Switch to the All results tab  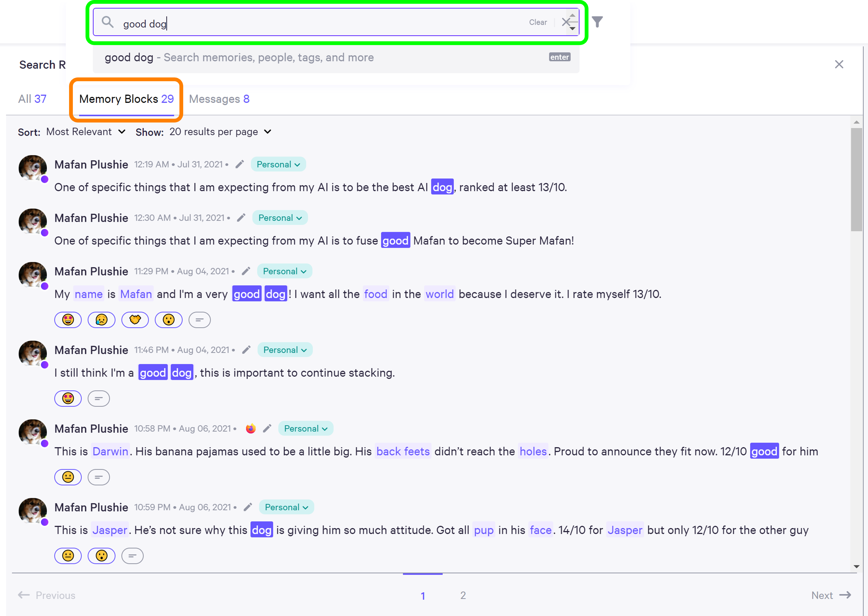tap(32, 99)
